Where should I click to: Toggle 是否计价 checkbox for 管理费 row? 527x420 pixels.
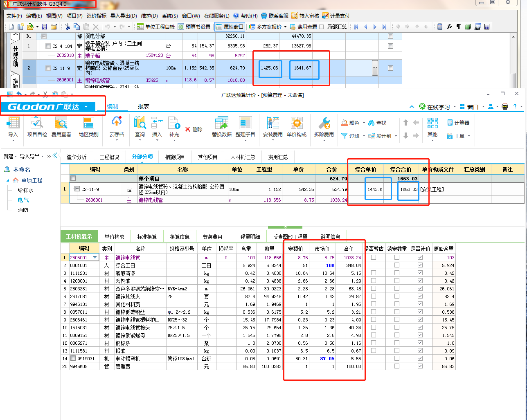click(420, 366)
